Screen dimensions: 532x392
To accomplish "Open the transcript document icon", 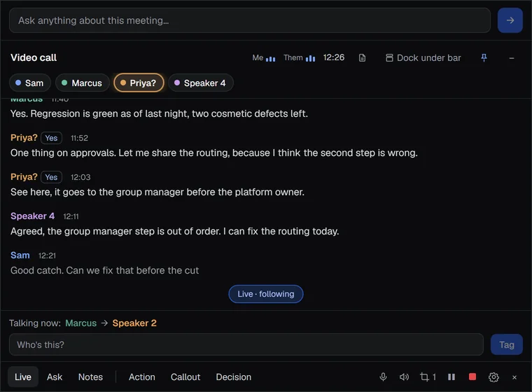I will coord(362,58).
